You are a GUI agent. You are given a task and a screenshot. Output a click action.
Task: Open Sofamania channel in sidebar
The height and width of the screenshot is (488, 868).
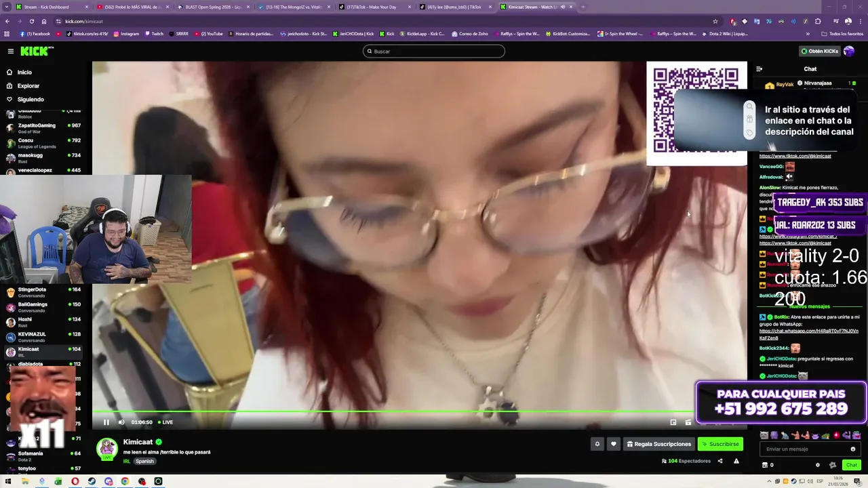pyautogui.click(x=44, y=456)
